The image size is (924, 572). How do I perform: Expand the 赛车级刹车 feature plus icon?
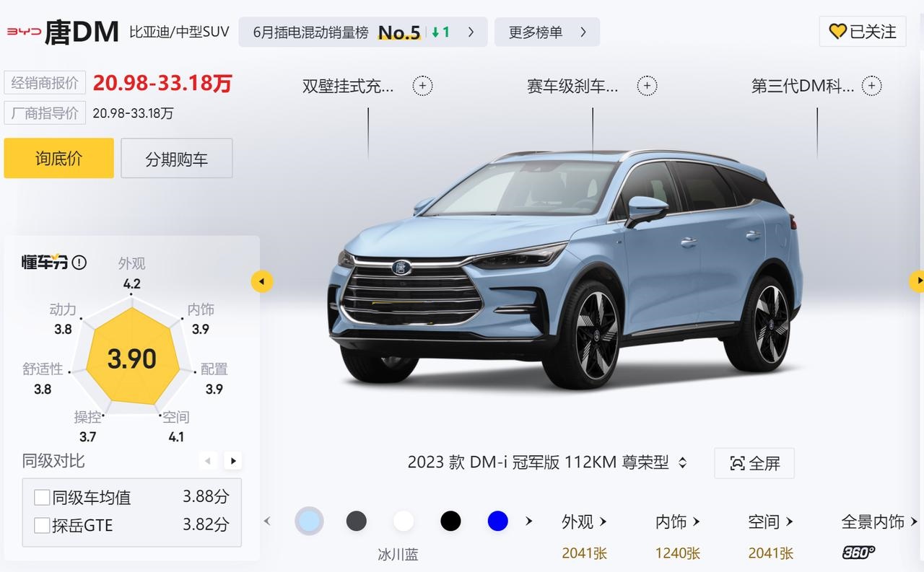(x=647, y=86)
